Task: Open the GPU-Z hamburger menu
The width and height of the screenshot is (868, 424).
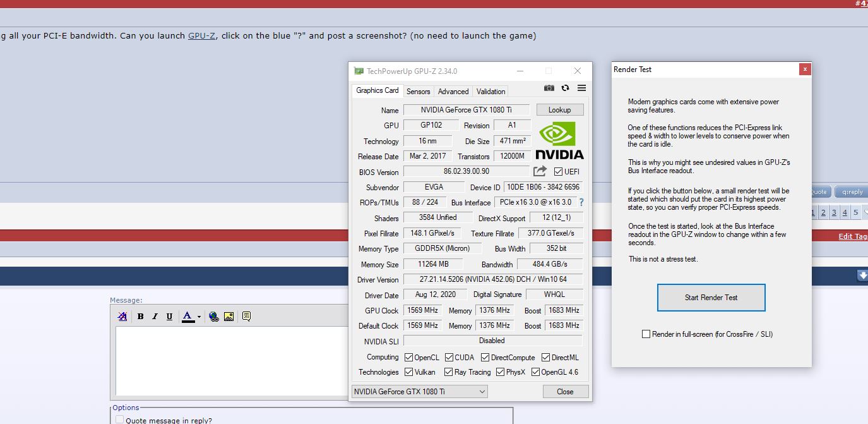Action: (x=581, y=88)
